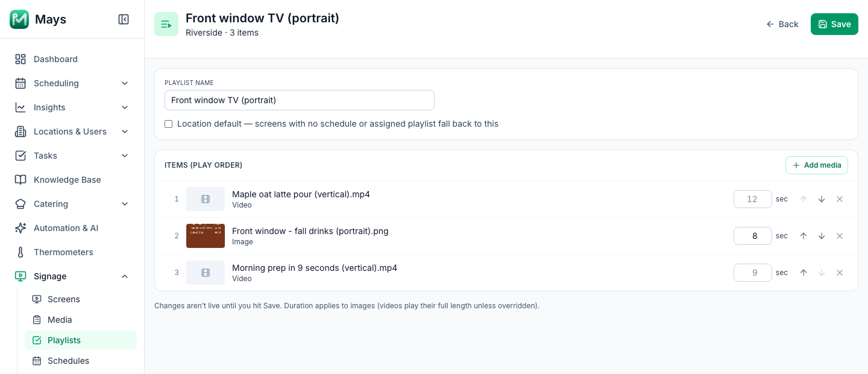Move the fall drinks image down
868x374 pixels.
(822, 236)
